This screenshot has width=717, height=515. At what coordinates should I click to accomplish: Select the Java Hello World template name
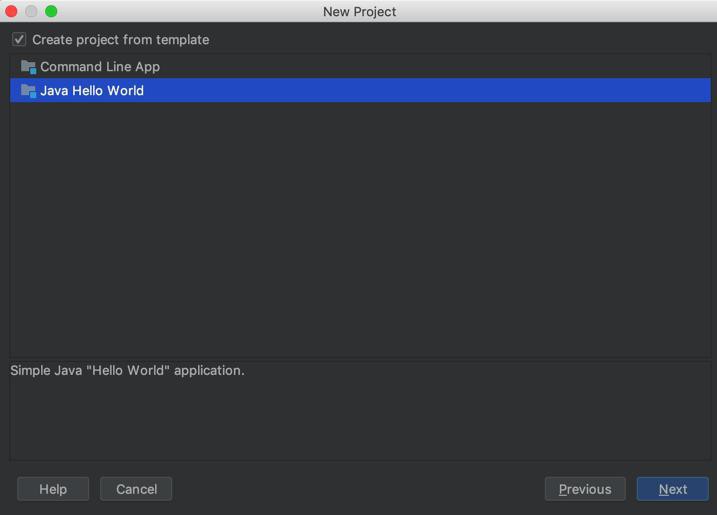click(x=92, y=91)
